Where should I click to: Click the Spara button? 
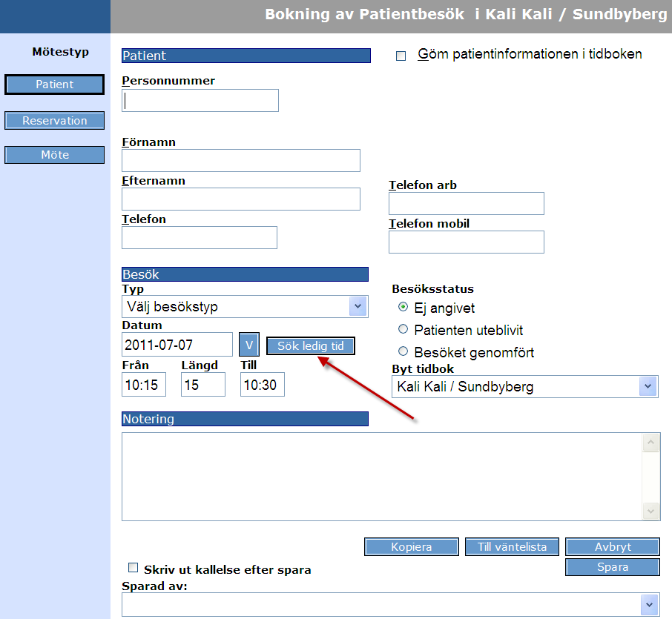point(613,567)
